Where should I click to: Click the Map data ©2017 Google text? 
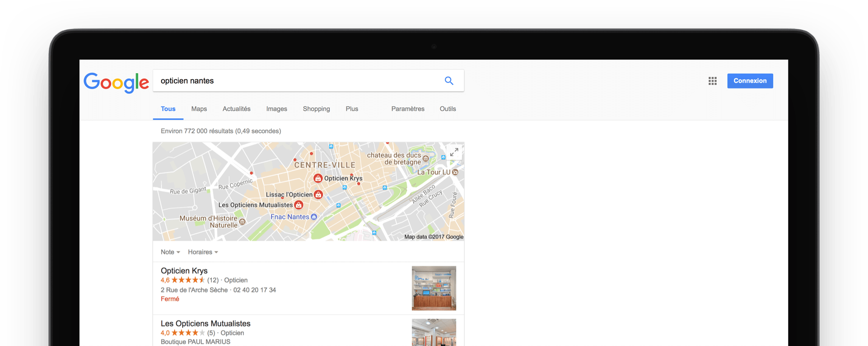434,237
